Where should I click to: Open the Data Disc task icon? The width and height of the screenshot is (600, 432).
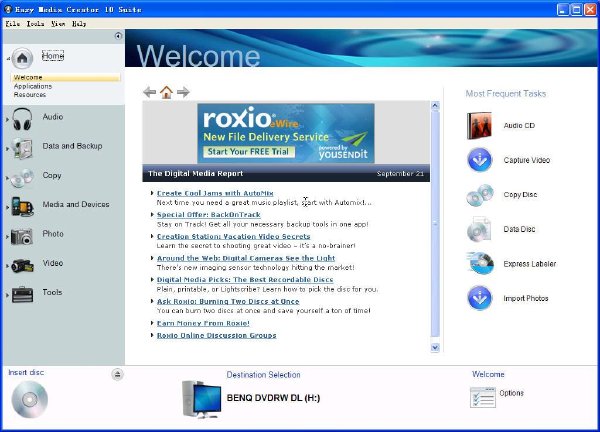point(479,229)
